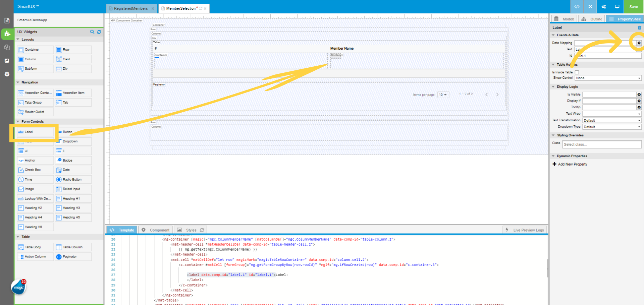This screenshot has width=644, height=305.
Task: Refresh the UX Widgets list
Action: (99, 32)
